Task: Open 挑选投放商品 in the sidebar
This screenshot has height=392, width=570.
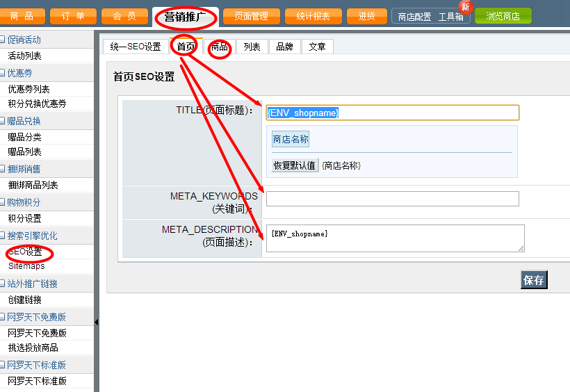Action: pos(33,348)
